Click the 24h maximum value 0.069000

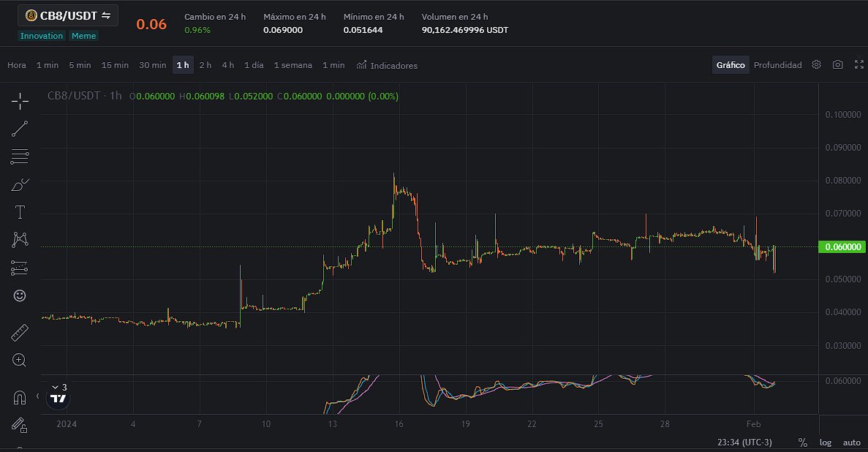pyautogui.click(x=283, y=30)
